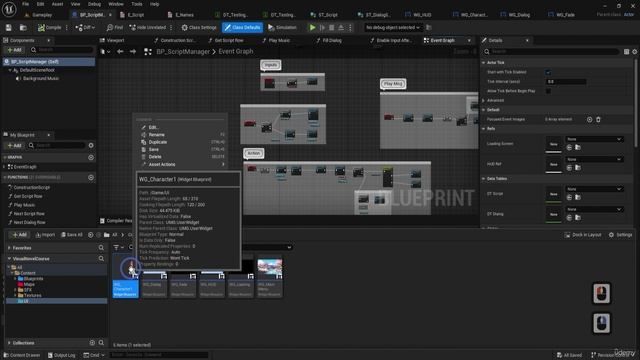Clear the Focused Event Images array
The width and height of the screenshot is (640, 360).
click(598, 120)
